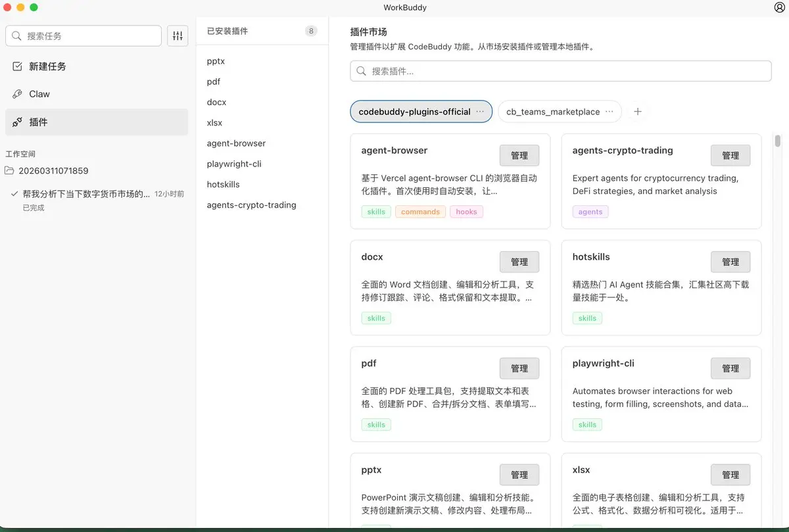Manage the agent-browser plugin
Viewport: 789px width, 532px height.
click(x=519, y=156)
